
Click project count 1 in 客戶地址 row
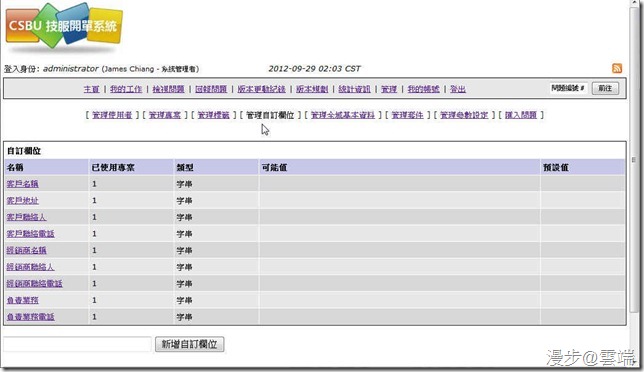click(x=94, y=200)
